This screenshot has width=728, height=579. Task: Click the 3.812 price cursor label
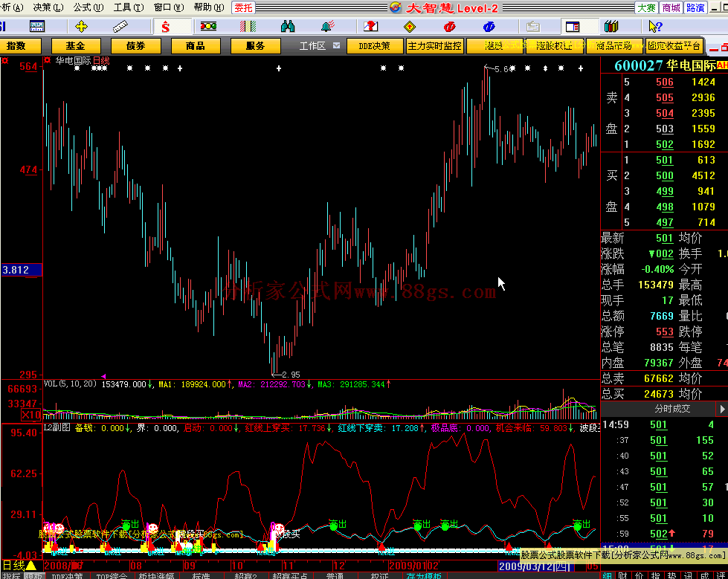[x=21, y=270]
